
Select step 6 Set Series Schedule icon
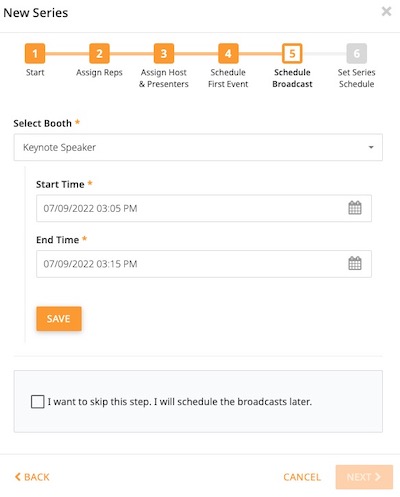(357, 53)
